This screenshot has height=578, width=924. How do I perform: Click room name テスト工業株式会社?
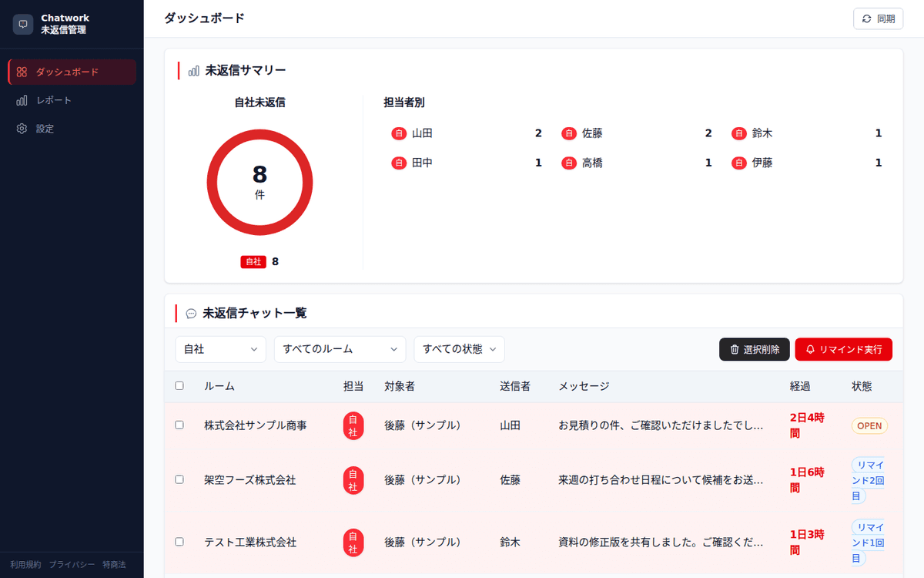tap(250, 543)
